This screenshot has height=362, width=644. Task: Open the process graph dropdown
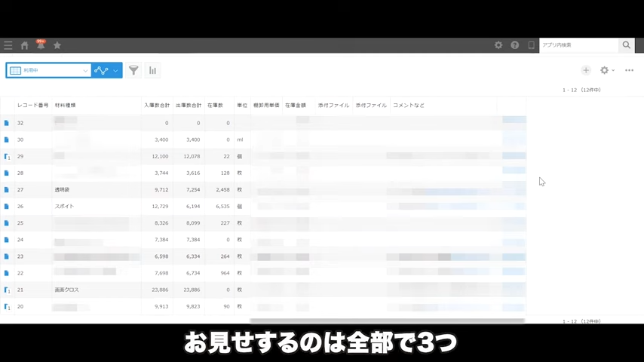tap(107, 70)
